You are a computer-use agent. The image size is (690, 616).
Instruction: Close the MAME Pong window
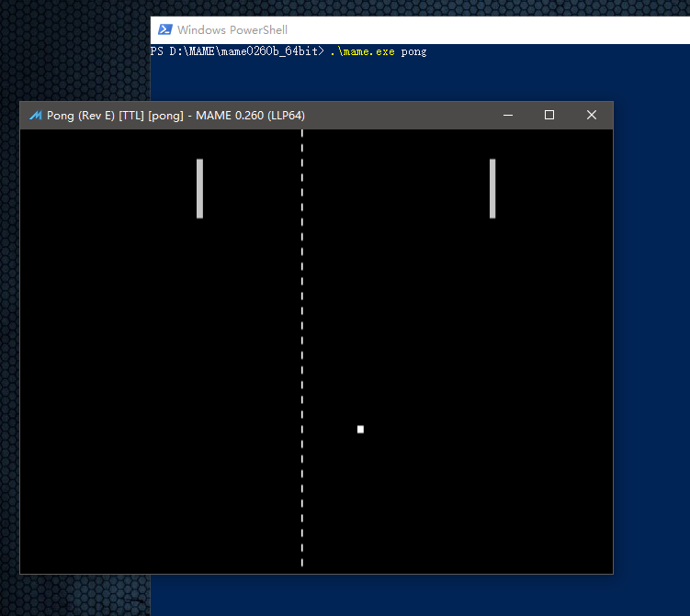click(592, 115)
